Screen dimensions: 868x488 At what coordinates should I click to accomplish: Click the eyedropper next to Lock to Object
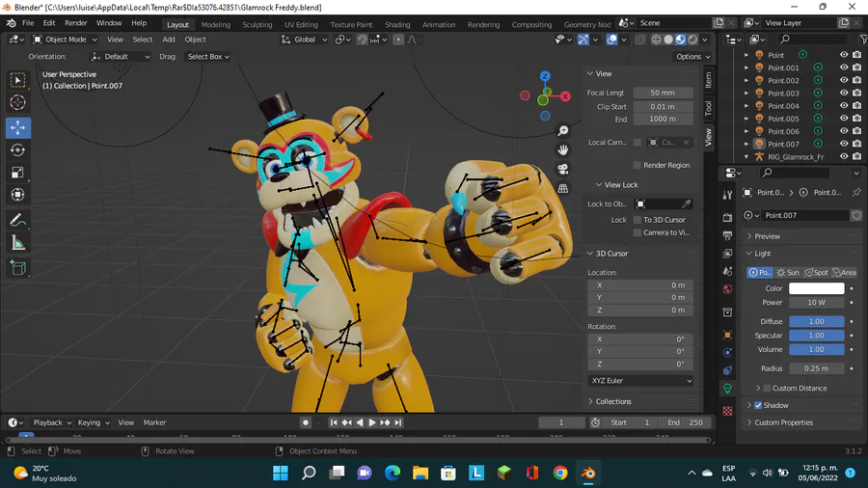pyautogui.click(x=687, y=204)
